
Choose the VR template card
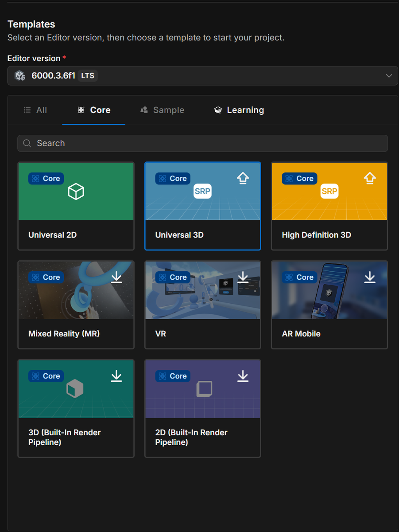[203, 305]
